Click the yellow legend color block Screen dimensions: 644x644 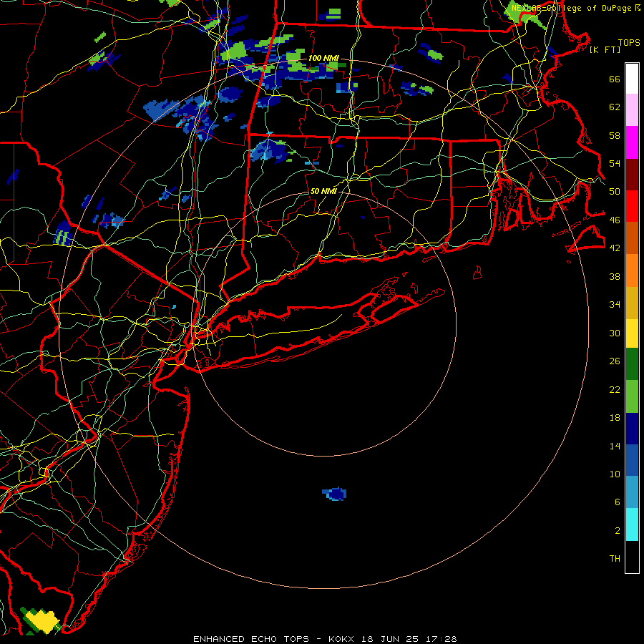[632, 333]
